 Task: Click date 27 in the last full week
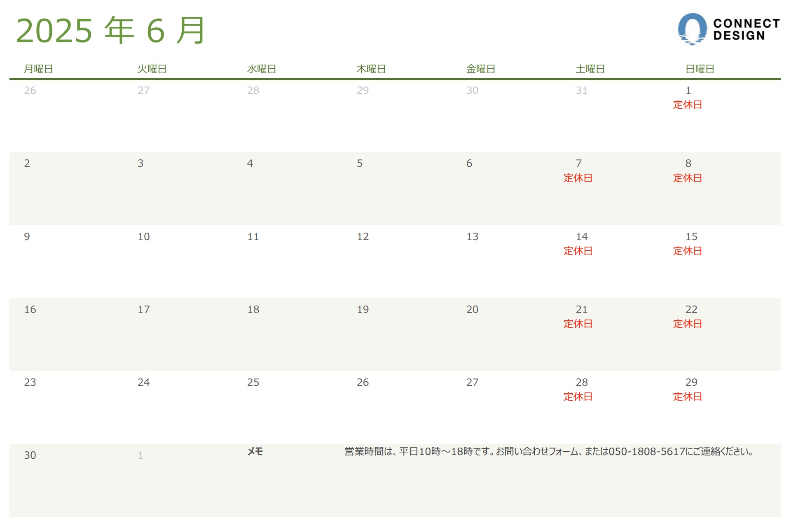click(x=472, y=382)
